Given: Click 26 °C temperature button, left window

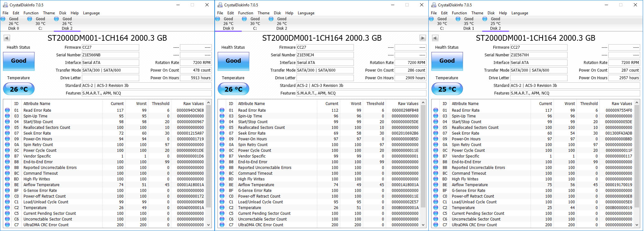Looking at the screenshot, I should pyautogui.click(x=19, y=89).
